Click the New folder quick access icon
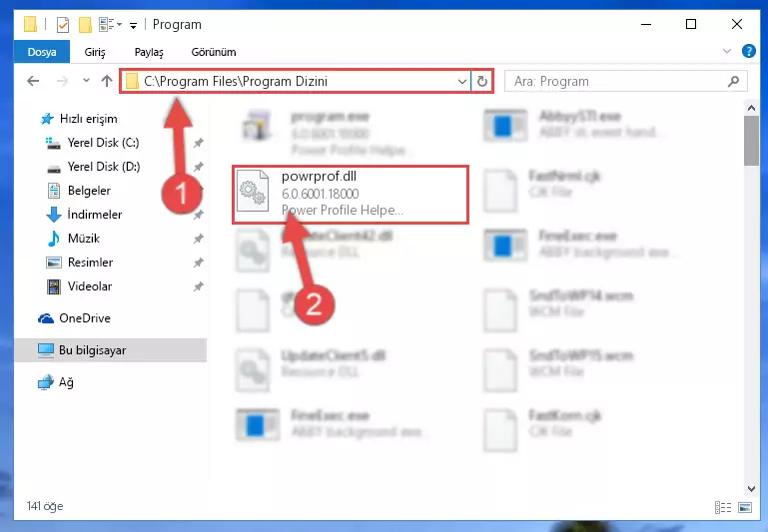This screenshot has width=768, height=532. coord(85,25)
